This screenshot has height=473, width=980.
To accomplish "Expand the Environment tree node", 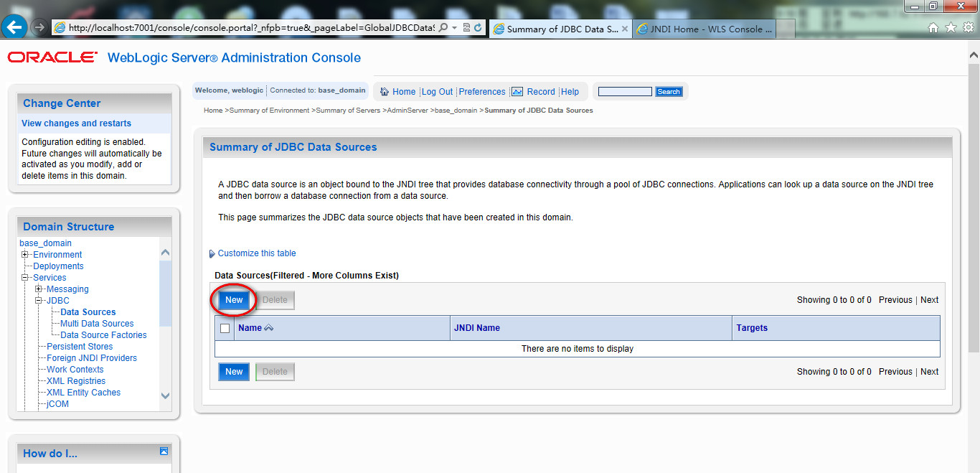I will (x=25, y=255).
